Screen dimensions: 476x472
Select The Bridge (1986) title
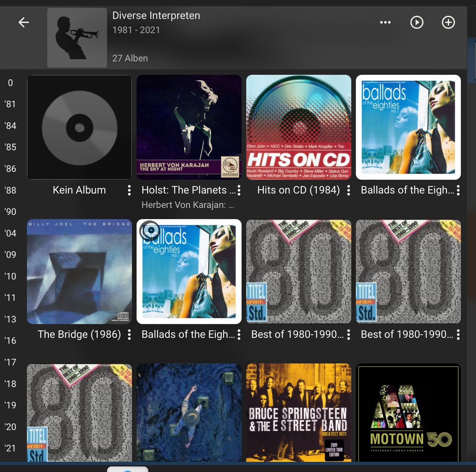tap(79, 335)
